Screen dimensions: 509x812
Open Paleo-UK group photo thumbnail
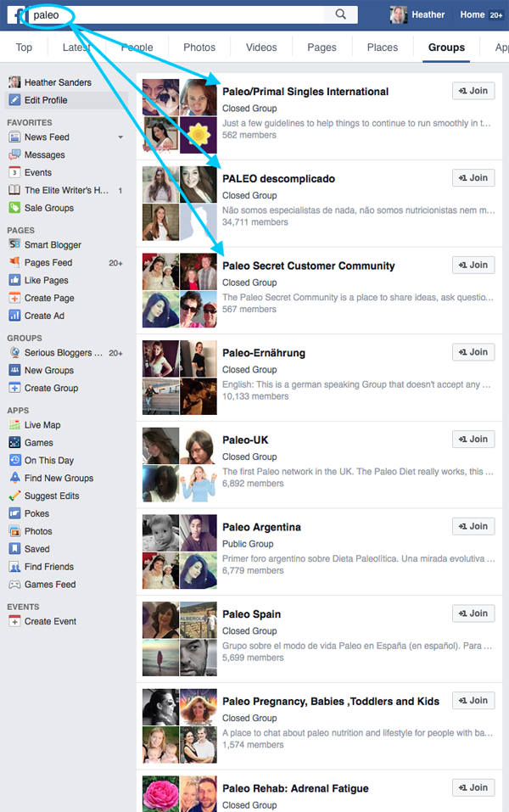[180, 464]
